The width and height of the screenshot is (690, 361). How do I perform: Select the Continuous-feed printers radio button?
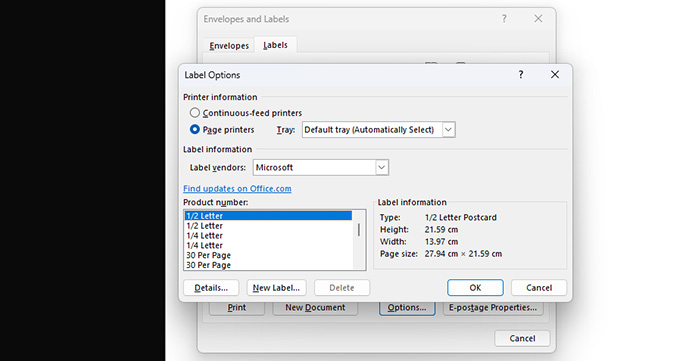click(195, 113)
